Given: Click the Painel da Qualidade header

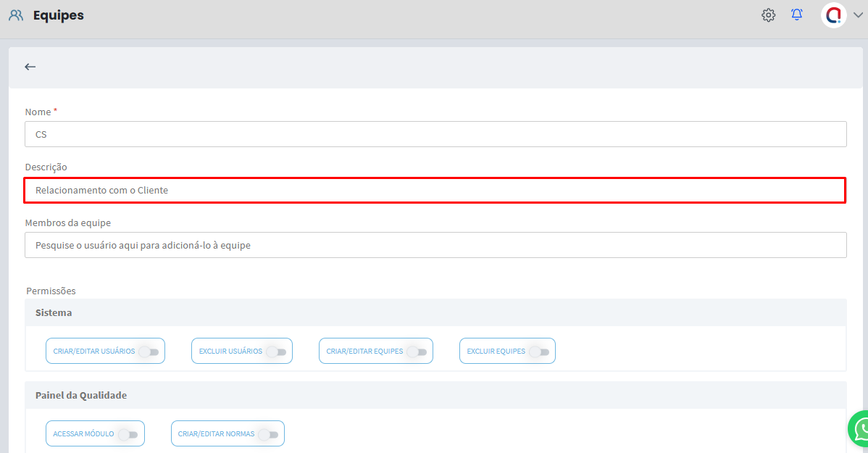Looking at the screenshot, I should pyautogui.click(x=81, y=396).
